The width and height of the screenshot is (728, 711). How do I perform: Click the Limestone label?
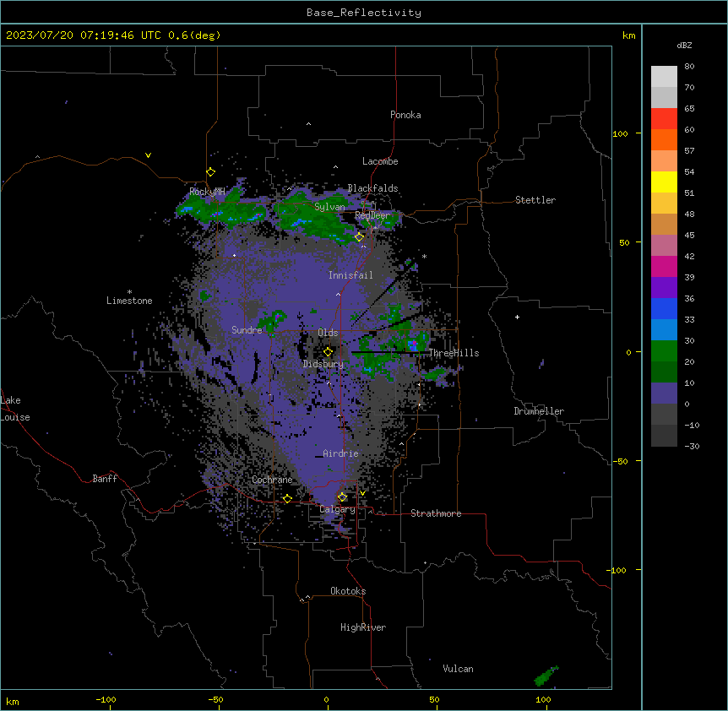click(129, 301)
